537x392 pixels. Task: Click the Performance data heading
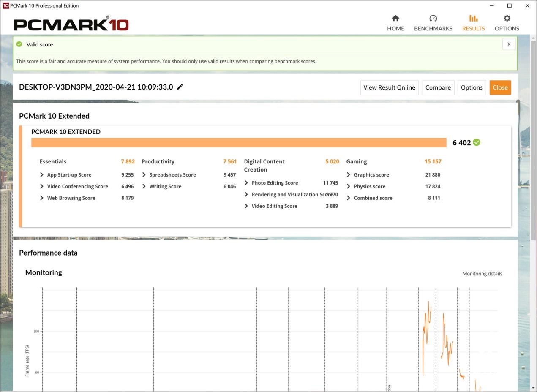[48, 253]
